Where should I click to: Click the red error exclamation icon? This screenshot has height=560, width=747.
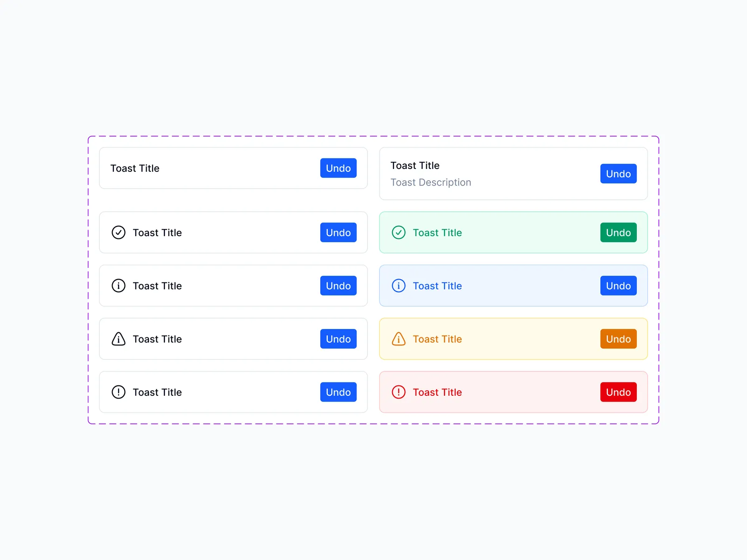click(x=399, y=392)
